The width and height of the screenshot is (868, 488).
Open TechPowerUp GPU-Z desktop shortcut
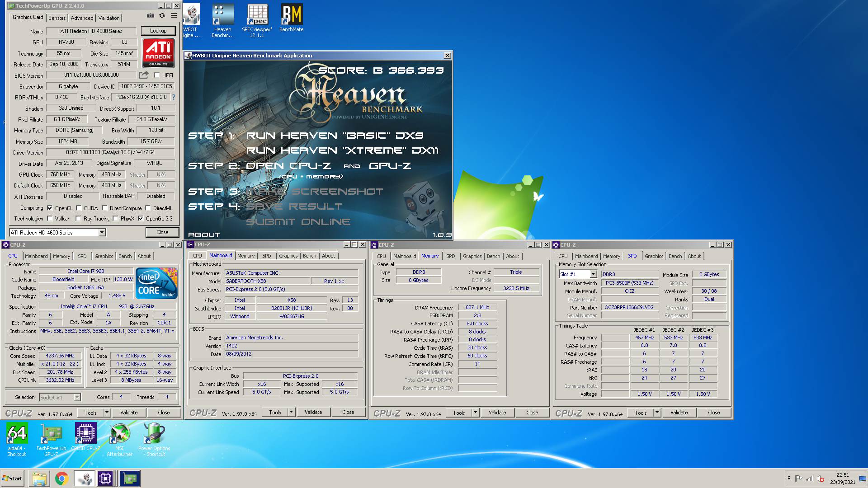[x=51, y=439]
